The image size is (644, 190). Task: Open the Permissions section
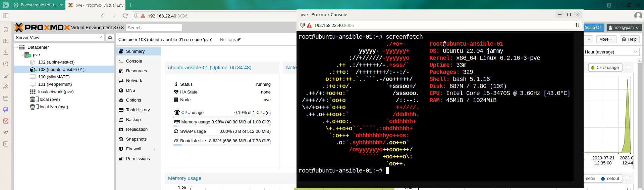(x=139, y=159)
